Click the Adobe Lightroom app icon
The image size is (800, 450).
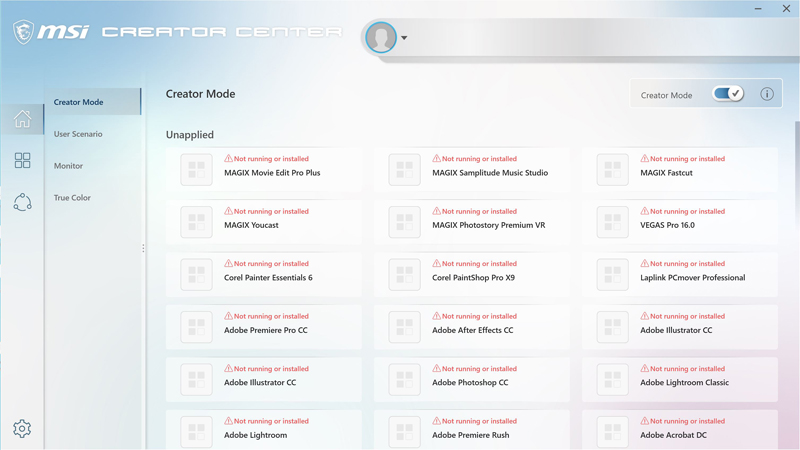(196, 432)
